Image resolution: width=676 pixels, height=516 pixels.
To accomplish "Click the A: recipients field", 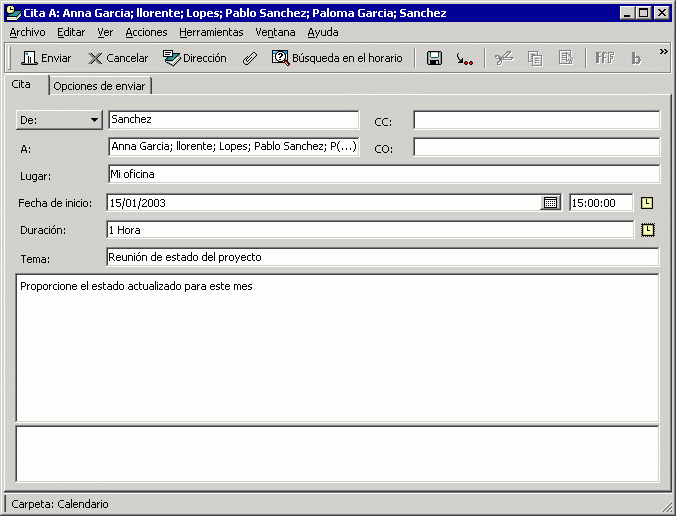I will pyautogui.click(x=234, y=147).
